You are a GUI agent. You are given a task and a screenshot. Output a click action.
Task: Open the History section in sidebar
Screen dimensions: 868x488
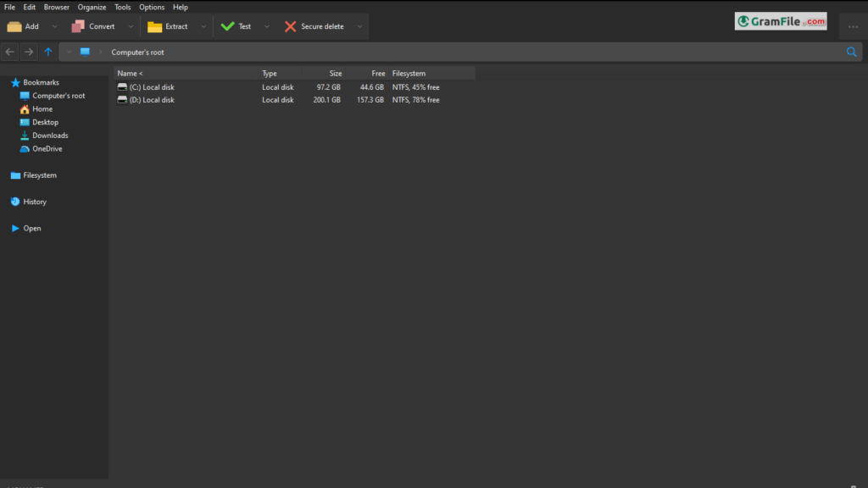[x=34, y=202]
